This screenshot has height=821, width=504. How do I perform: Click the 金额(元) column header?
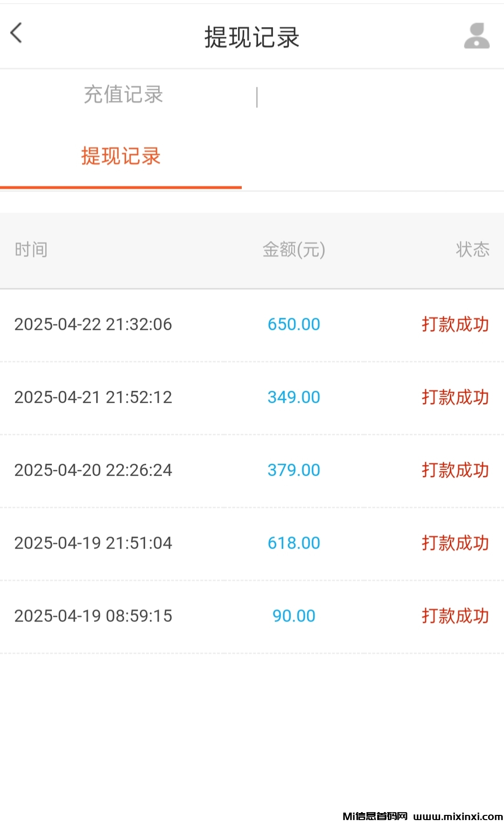[294, 250]
